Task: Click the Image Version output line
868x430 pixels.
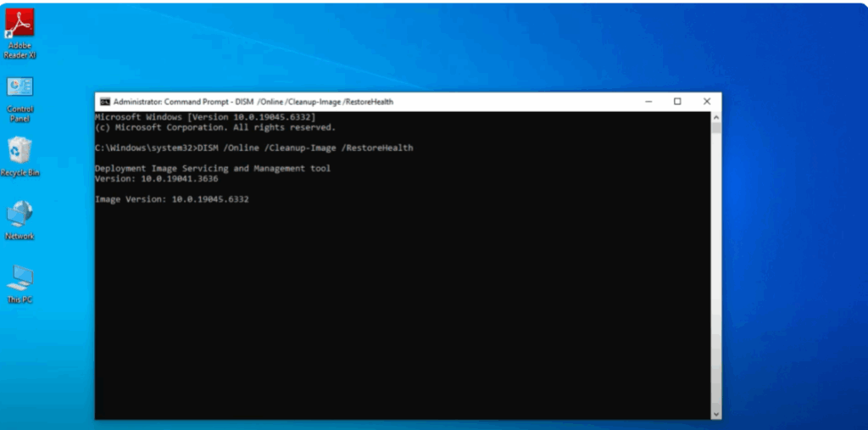Action: point(172,198)
